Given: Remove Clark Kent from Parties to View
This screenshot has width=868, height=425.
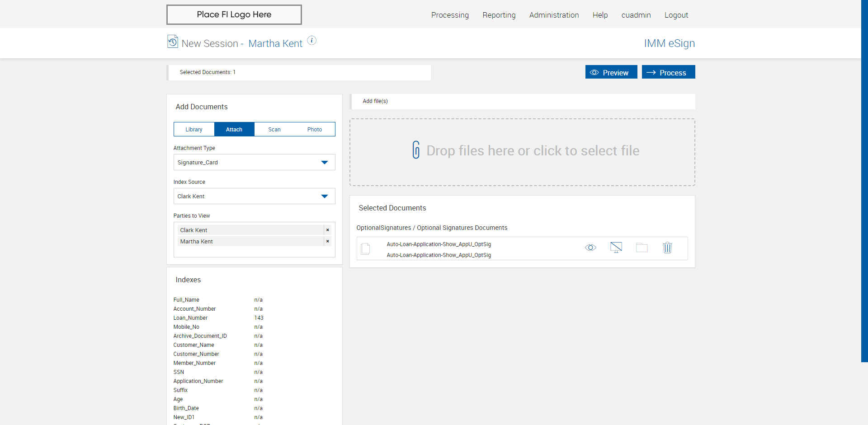Looking at the screenshot, I should [x=328, y=230].
